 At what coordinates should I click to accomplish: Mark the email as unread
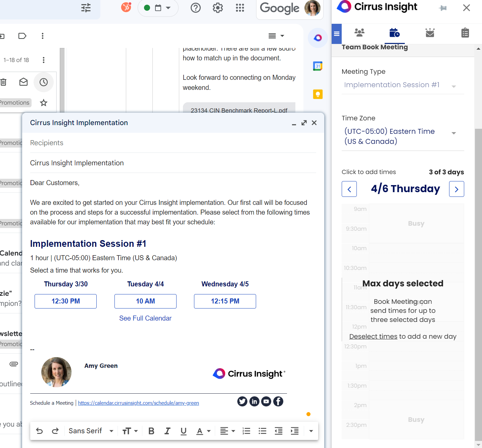(x=23, y=82)
